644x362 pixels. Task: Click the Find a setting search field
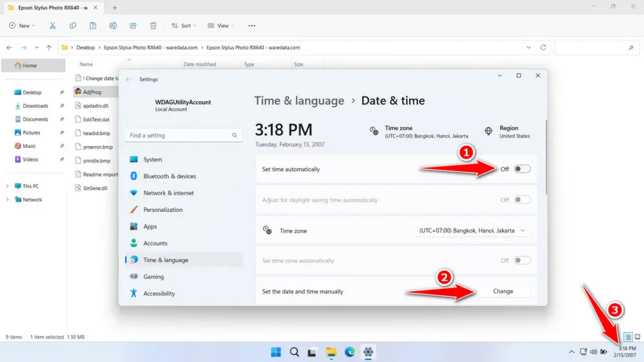click(182, 135)
